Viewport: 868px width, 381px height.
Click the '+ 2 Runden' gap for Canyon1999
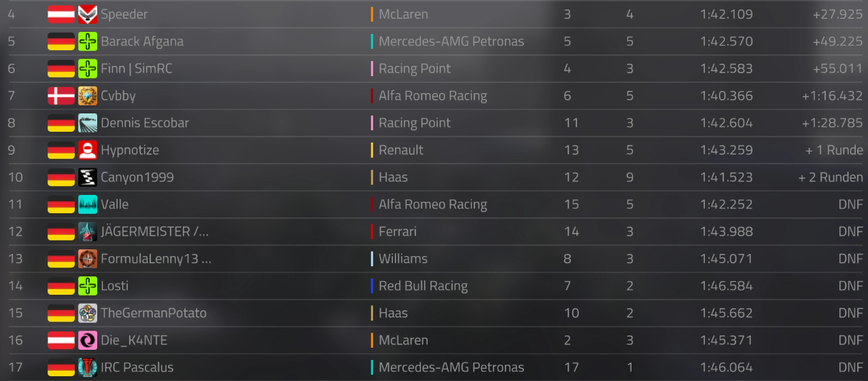point(830,177)
